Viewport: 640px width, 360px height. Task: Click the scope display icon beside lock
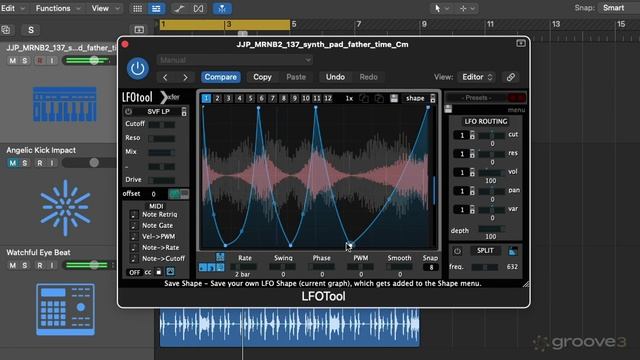coord(171,272)
